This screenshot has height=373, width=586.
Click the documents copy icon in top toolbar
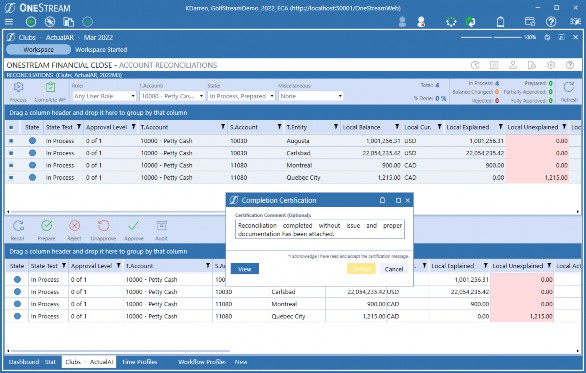(68, 22)
